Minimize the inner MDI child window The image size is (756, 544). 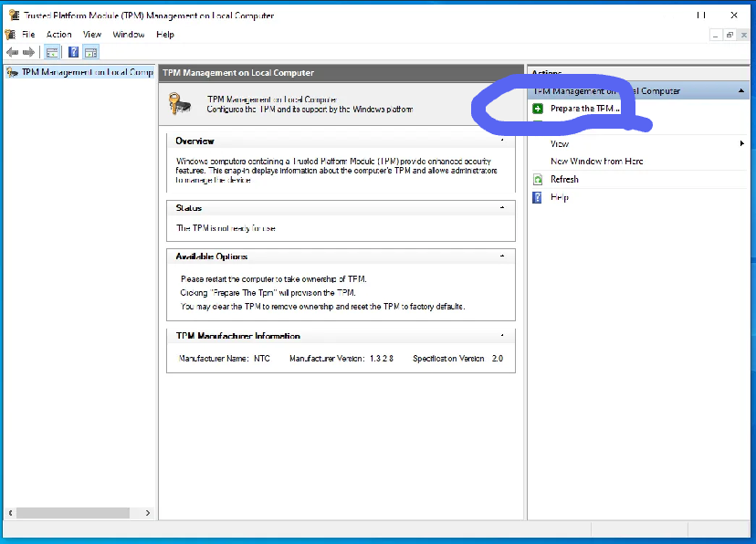pyautogui.click(x=716, y=36)
